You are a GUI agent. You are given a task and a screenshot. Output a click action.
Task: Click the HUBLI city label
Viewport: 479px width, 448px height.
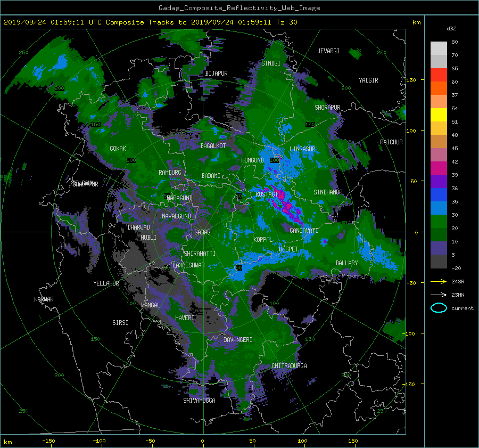click(x=148, y=238)
